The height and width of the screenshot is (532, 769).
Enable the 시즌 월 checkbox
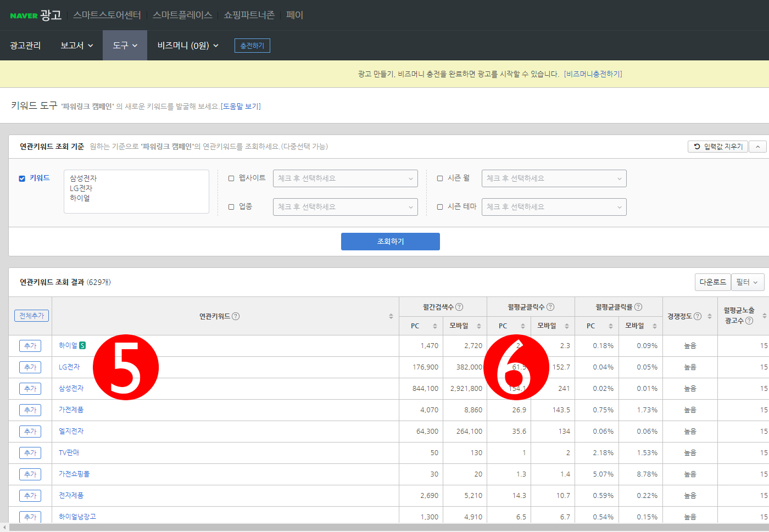[440, 178]
